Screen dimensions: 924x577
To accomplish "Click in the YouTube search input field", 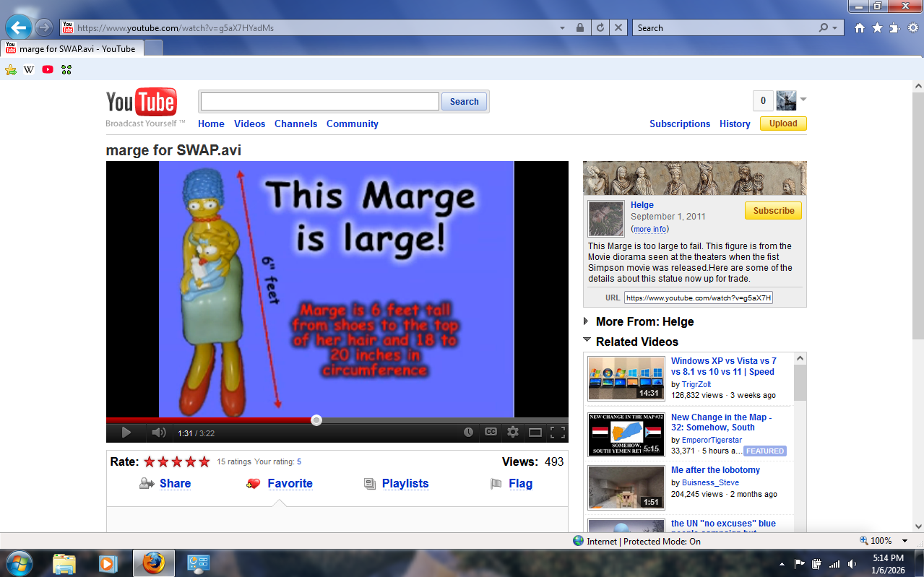I will pos(319,101).
